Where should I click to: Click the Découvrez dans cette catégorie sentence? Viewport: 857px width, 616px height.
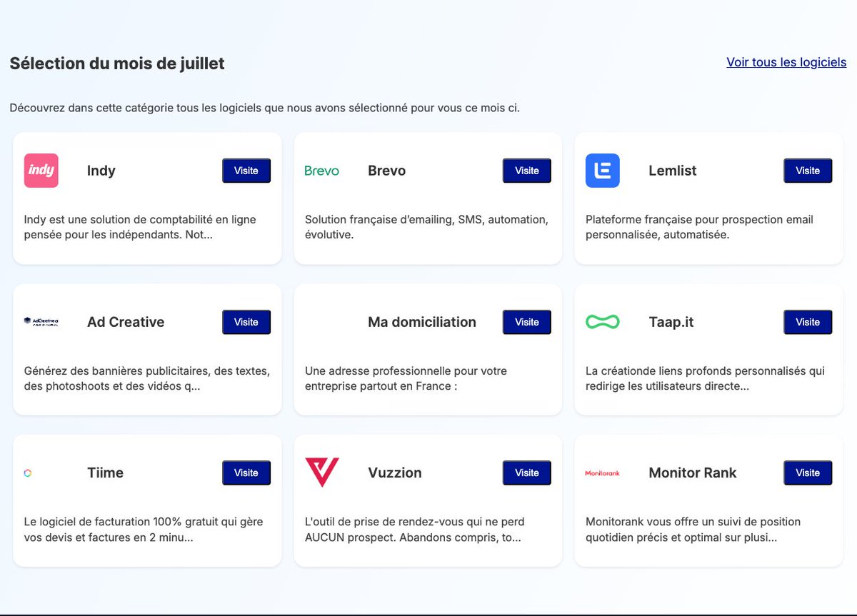265,108
